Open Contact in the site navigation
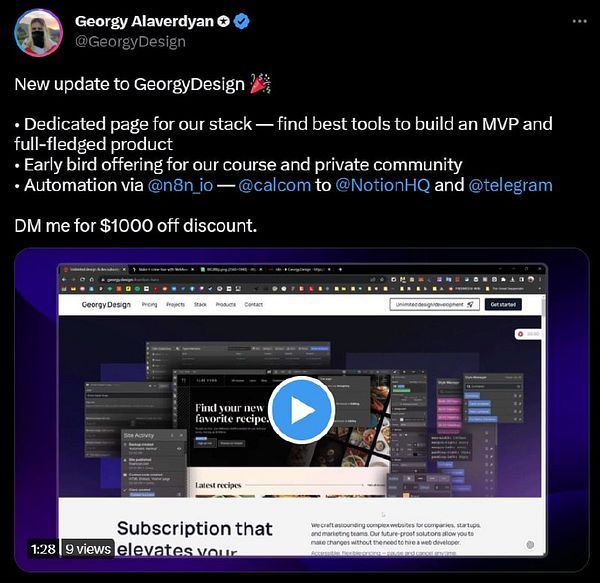600x583 pixels. 253,305
